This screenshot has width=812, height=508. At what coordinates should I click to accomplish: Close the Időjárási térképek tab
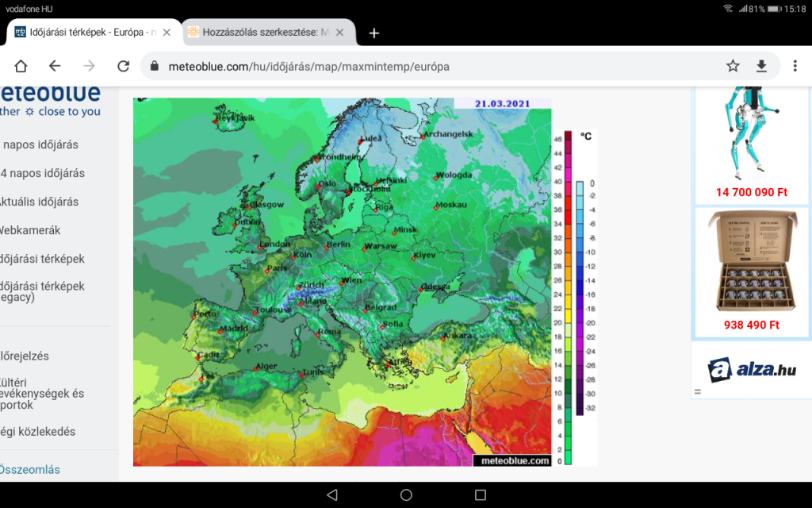click(170, 33)
